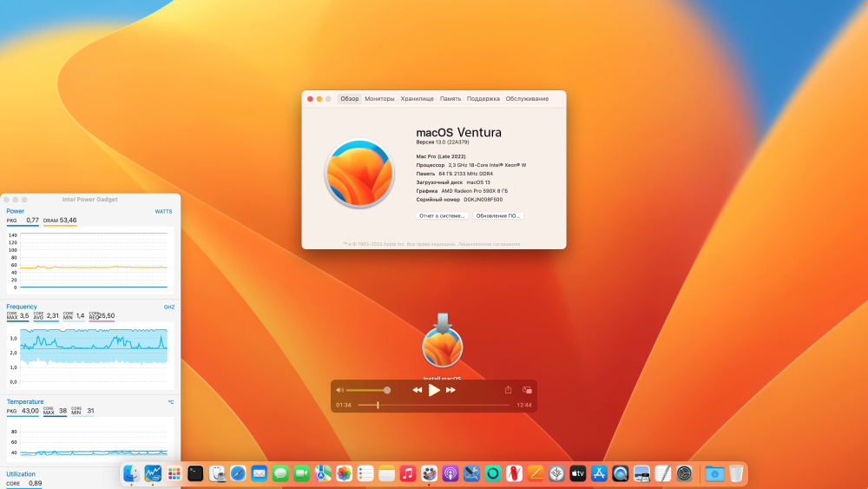Launch Safari browser from the Dock

238,473
